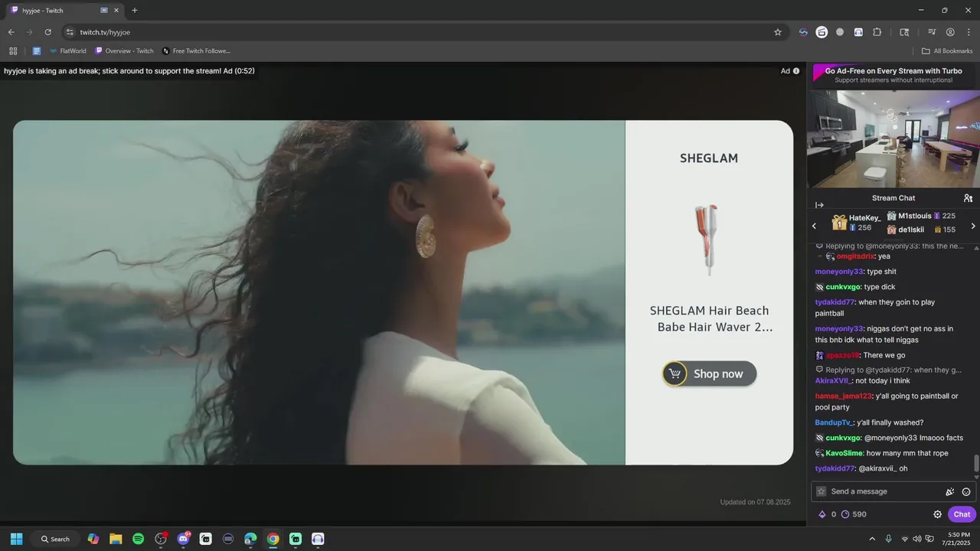The width and height of the screenshot is (980, 551).
Task: Click the SHEGLAM brand name
Action: [x=709, y=158]
